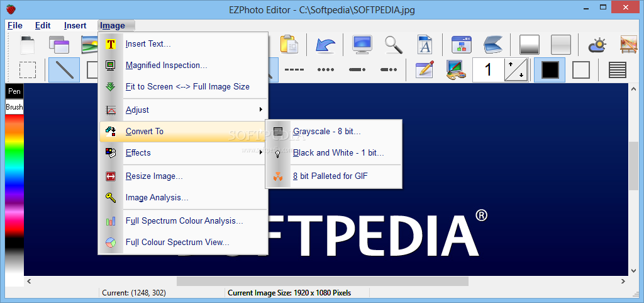Pick a red color from the spectrum bar
This screenshot has width=644, height=303.
coord(14,118)
